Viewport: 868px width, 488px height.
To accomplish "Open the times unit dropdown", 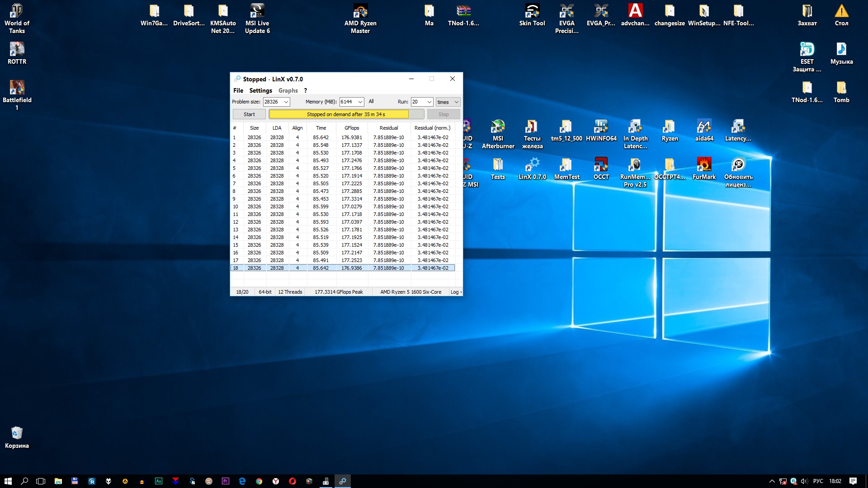I will (x=456, y=102).
